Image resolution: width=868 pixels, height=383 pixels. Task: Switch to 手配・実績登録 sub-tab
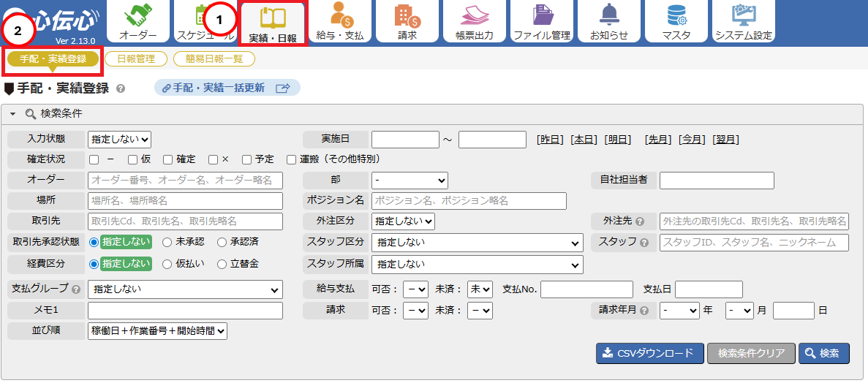click(x=53, y=59)
